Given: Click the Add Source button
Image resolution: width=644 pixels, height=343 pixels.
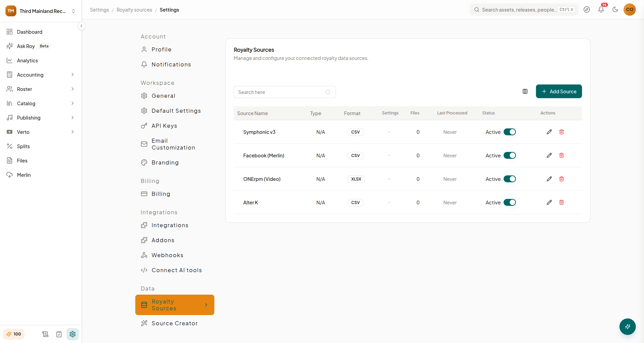Looking at the screenshot, I should coord(559,91).
